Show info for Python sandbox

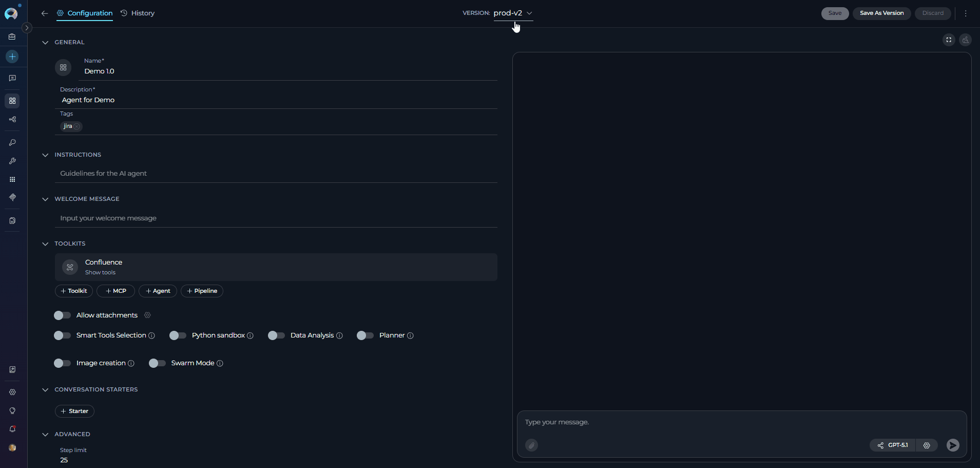pyautogui.click(x=250, y=336)
